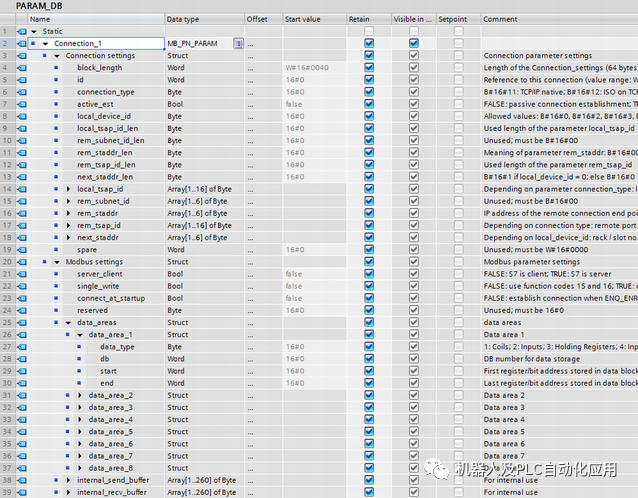
Task: Select row number 20
Action: coord(7,262)
